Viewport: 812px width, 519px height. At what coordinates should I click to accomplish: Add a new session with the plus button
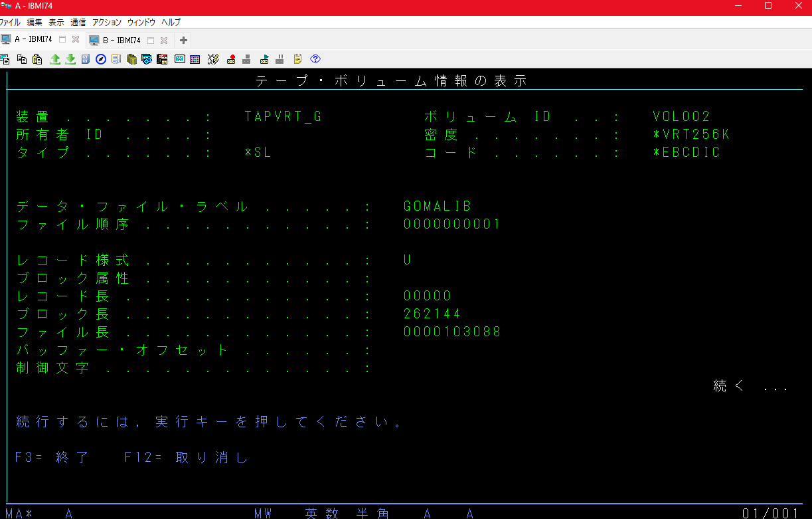182,39
